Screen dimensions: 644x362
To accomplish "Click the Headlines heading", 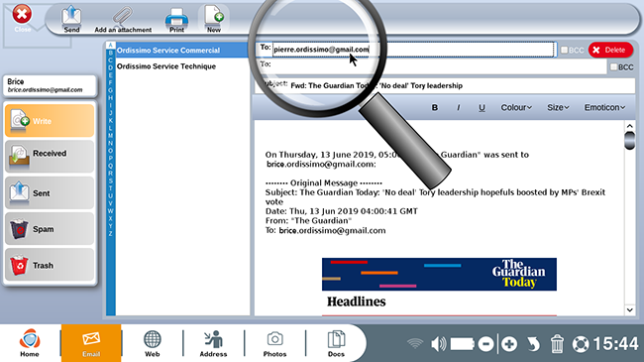I will pyautogui.click(x=356, y=302).
